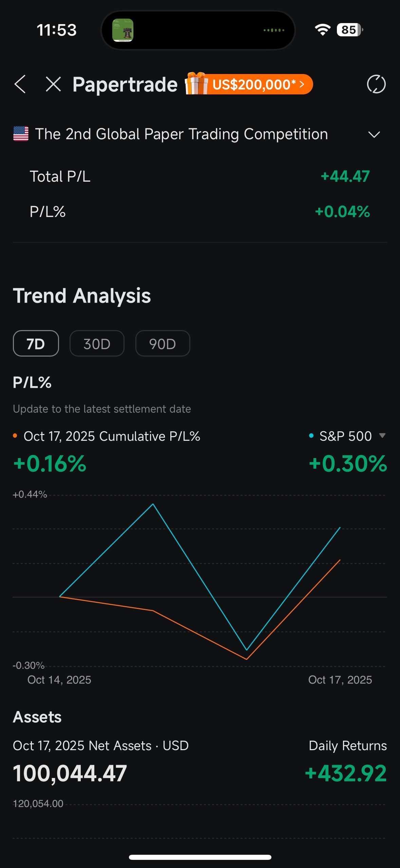Tap the orange Cumulative P/L% legend dot
400x868 pixels.
(15, 436)
